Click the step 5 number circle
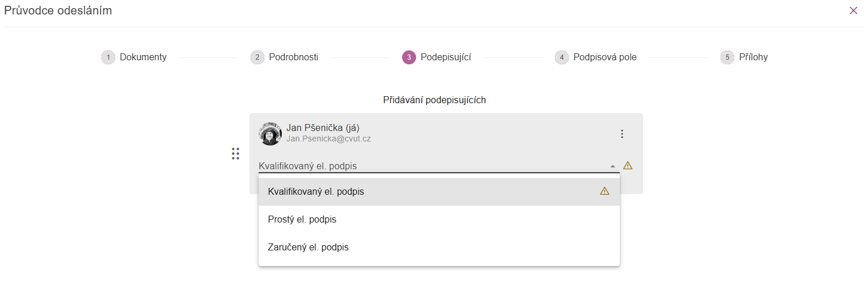This screenshot has width=868, height=284. 727,57
